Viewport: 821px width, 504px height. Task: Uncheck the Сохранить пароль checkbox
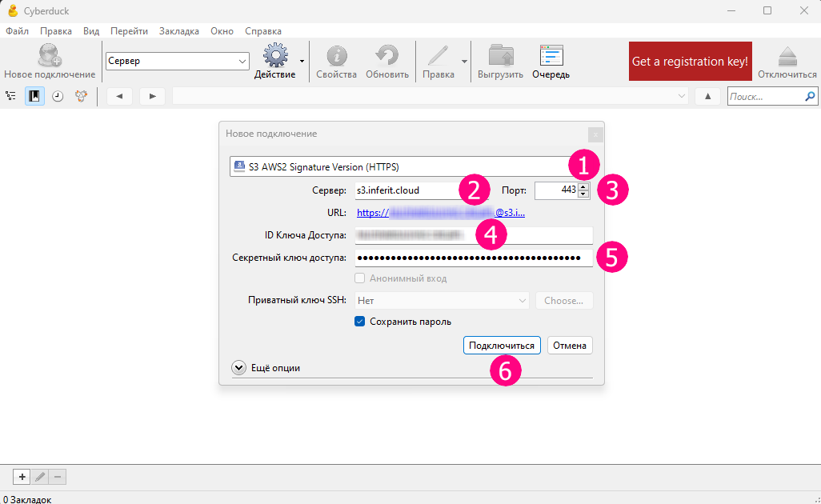[x=360, y=322]
